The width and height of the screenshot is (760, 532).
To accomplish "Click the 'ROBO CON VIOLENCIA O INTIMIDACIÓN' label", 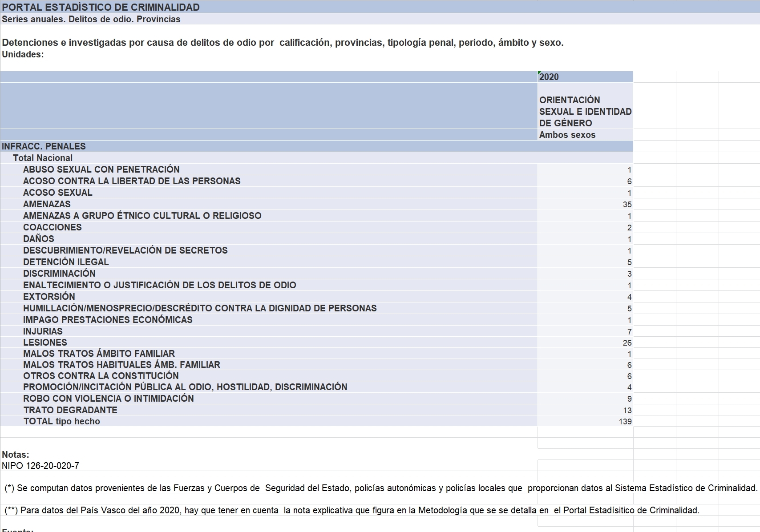I will (x=109, y=399).
